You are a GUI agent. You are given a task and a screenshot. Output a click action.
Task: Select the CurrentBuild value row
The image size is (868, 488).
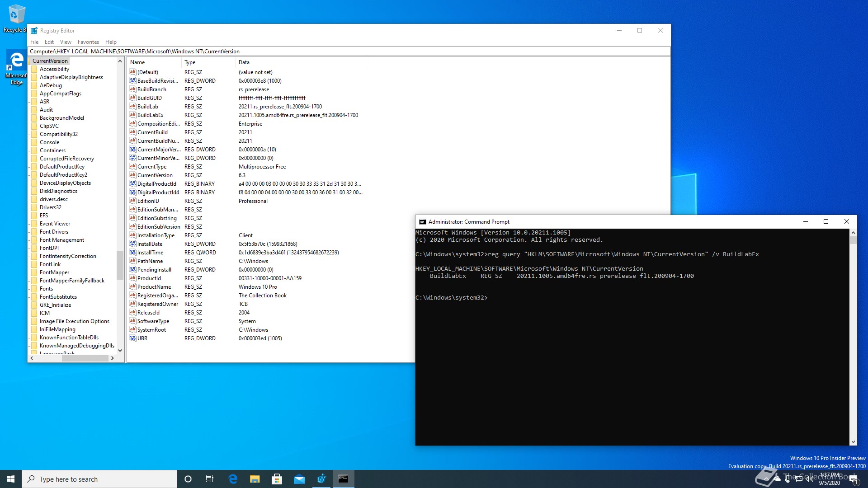pos(246,132)
